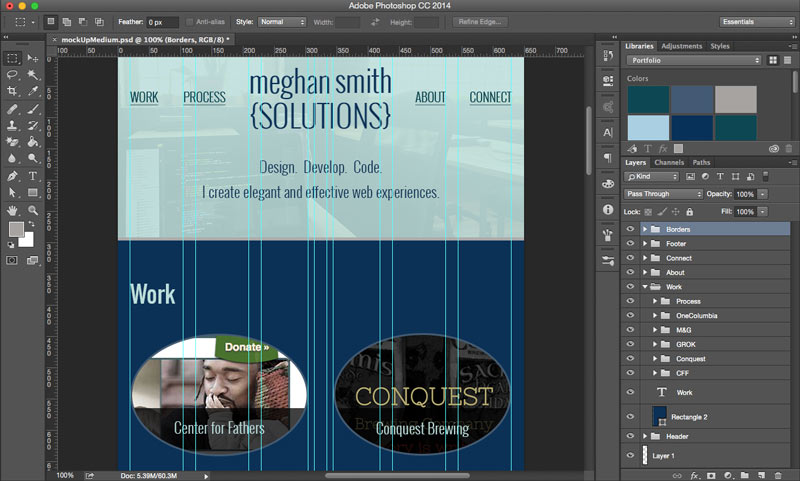Select the mockUpMedium.psd document tab
This screenshot has height=481, width=800.
click(x=145, y=39)
